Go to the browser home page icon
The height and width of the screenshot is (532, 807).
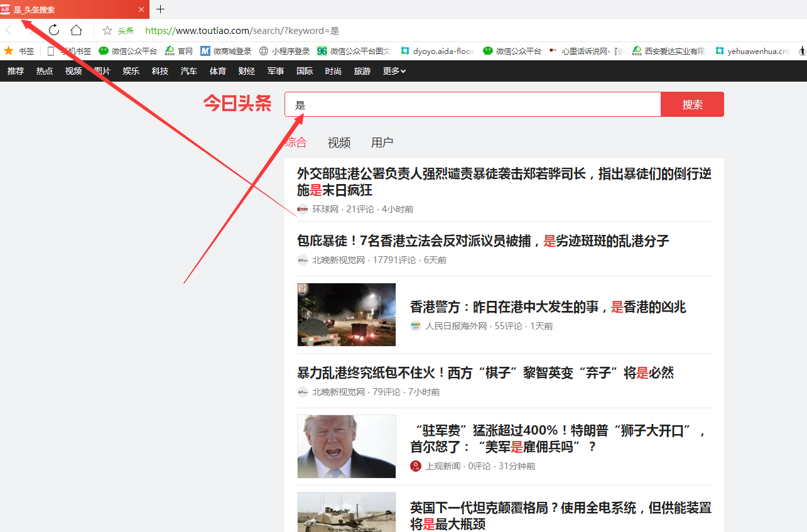[x=77, y=30]
